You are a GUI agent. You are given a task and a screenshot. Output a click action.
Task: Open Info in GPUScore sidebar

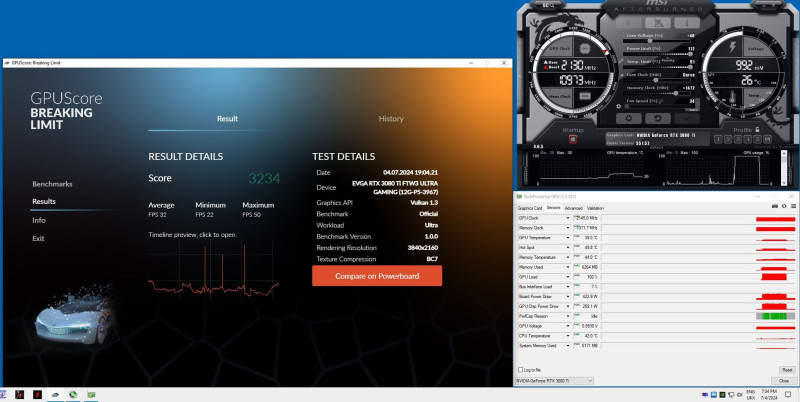[x=39, y=220]
